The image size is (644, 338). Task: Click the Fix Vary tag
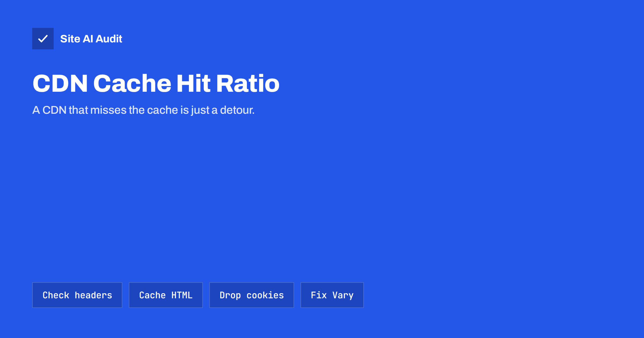click(x=332, y=295)
